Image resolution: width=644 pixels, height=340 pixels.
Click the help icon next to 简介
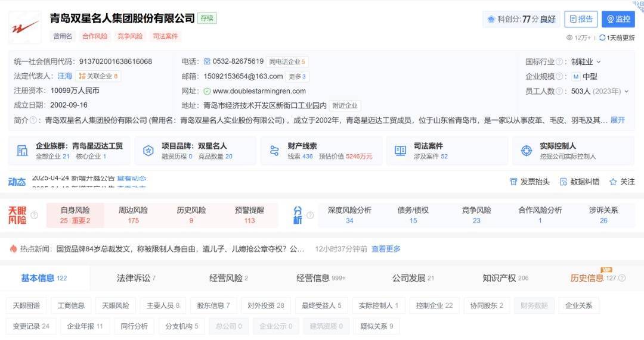pyautogui.click(x=33, y=120)
